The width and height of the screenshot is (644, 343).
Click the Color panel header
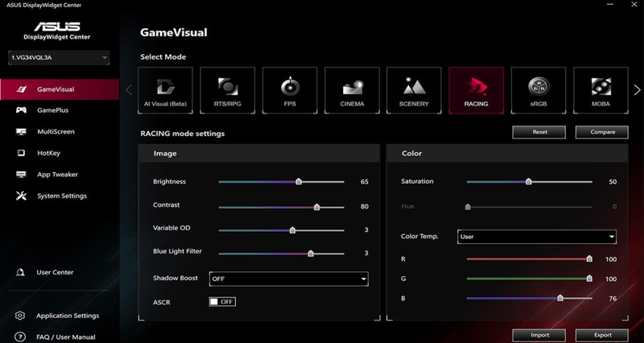coord(507,153)
